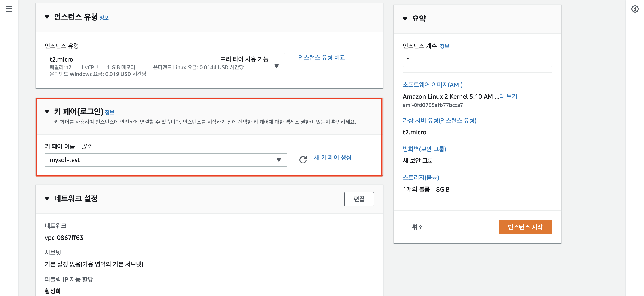Open 방화벽(보안 그룹) summary link
This screenshot has width=644, height=296.
[x=424, y=149]
